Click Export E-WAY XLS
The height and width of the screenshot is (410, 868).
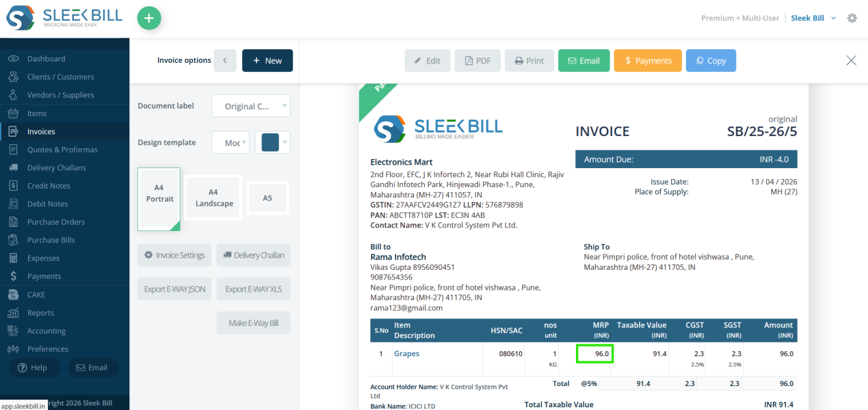click(x=253, y=289)
